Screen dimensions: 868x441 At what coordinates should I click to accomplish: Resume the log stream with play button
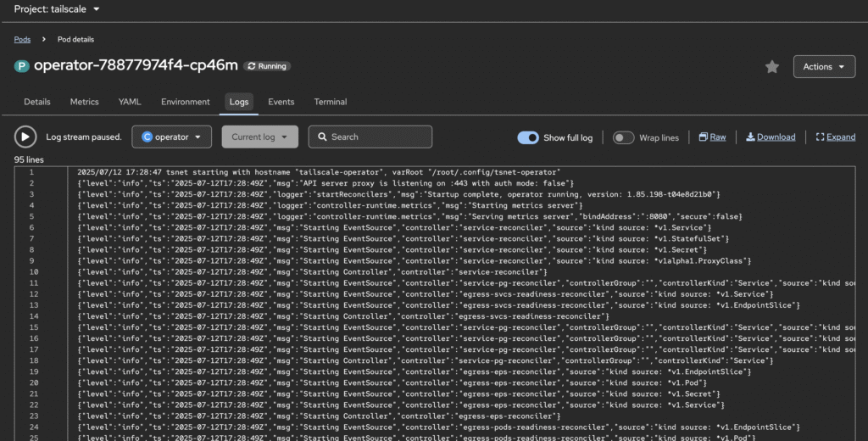coord(25,137)
